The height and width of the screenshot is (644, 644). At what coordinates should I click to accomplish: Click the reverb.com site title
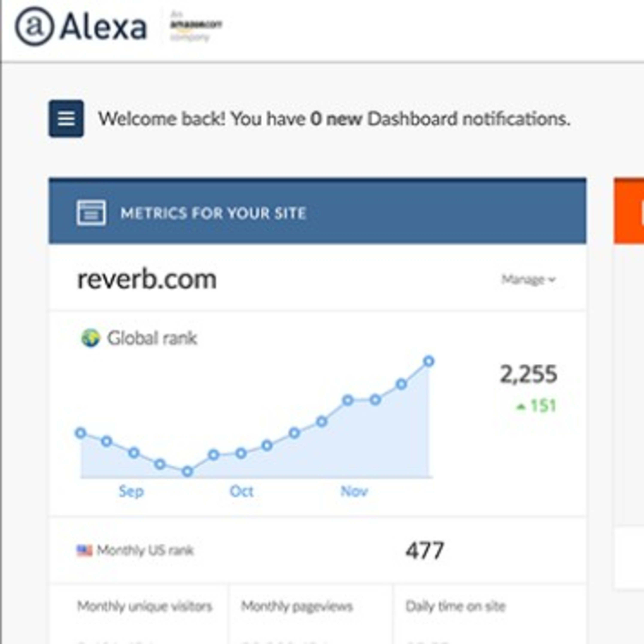[147, 279]
